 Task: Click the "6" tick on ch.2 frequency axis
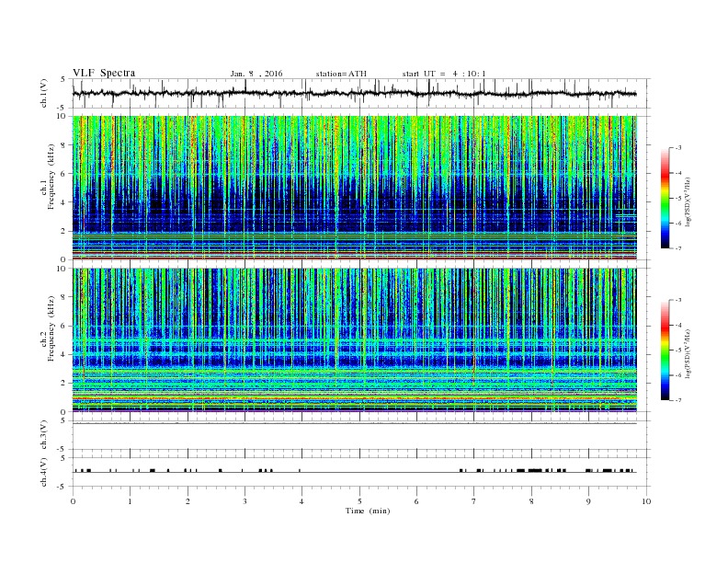64,326
